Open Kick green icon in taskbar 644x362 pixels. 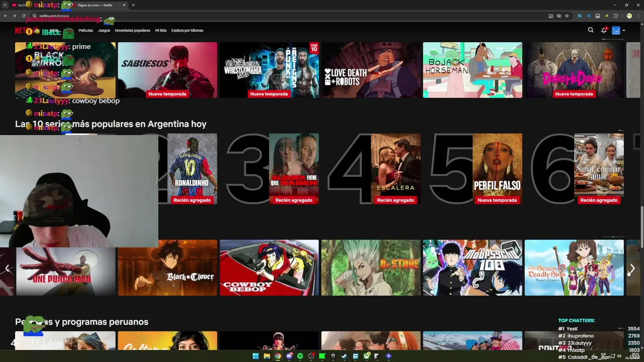click(322, 356)
